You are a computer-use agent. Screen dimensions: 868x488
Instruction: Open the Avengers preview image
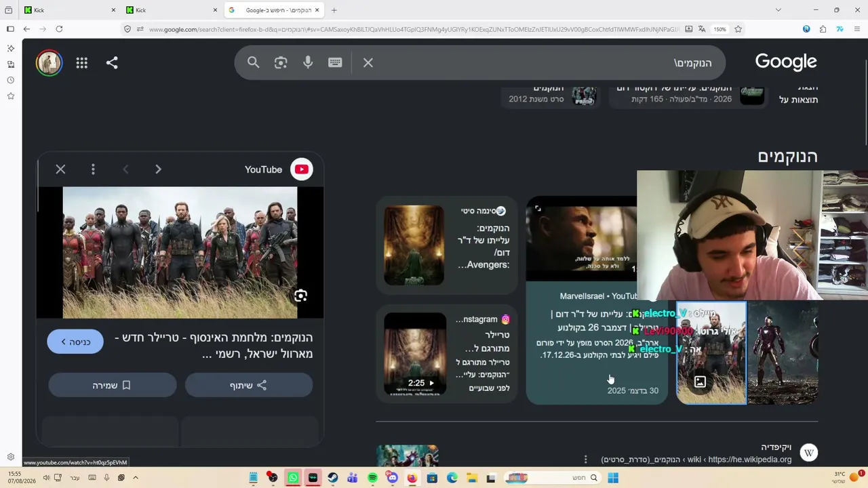[180, 253]
